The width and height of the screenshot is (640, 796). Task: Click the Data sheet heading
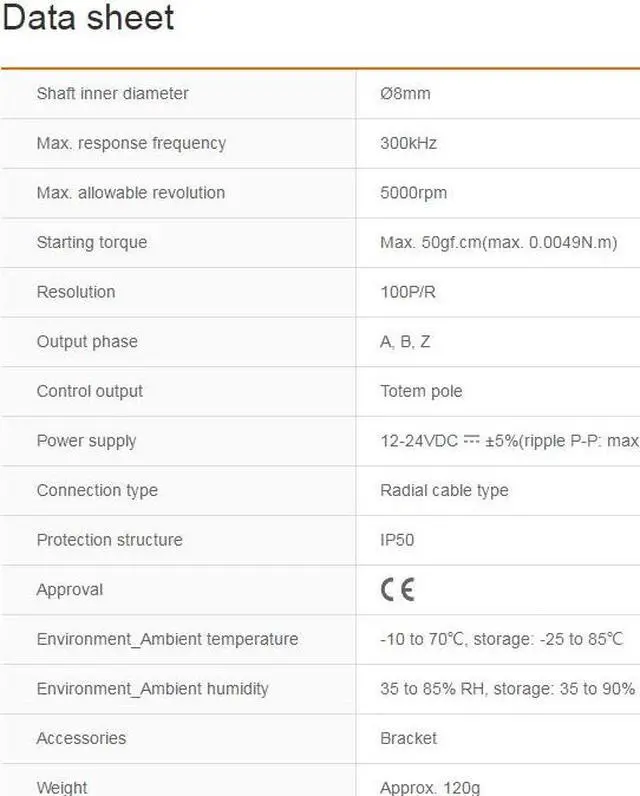pos(88,18)
